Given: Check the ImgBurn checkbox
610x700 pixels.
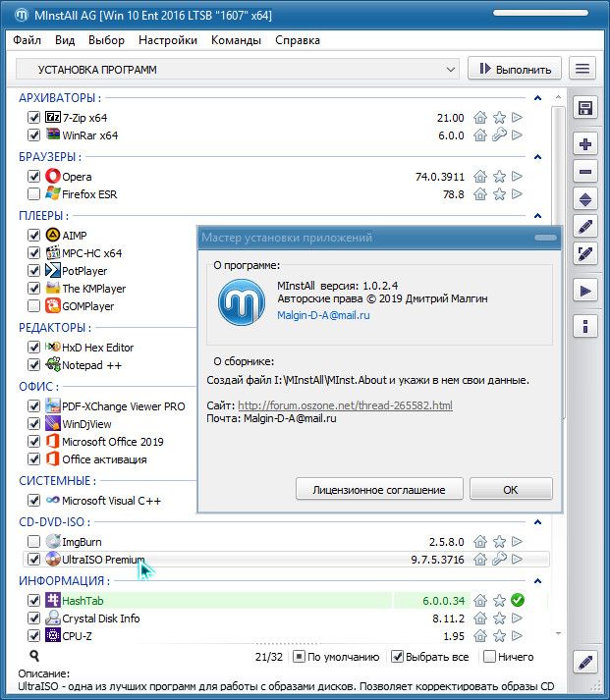Looking at the screenshot, I should coord(34,542).
